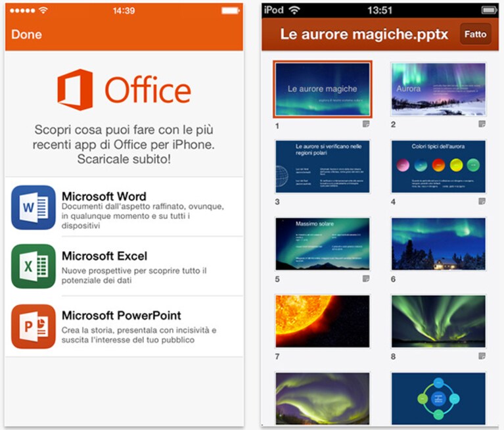The image size is (504, 430).
Task: Tap the 13:51 clock text
Action: coord(380,11)
